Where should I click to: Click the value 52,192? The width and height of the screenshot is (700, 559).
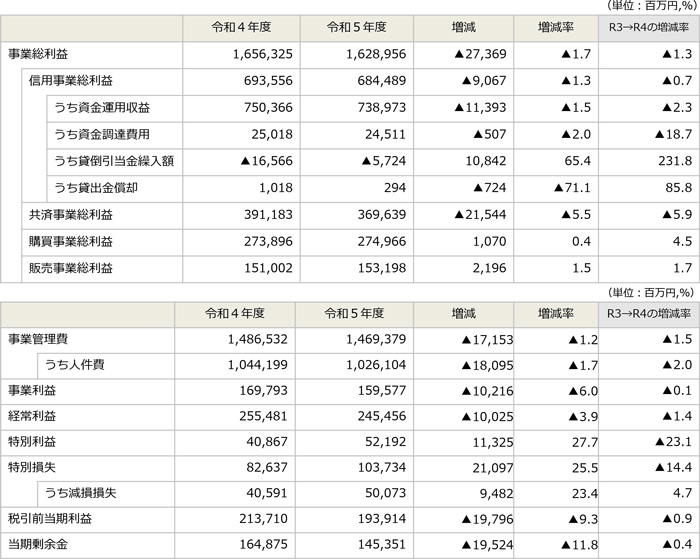pos(385,442)
